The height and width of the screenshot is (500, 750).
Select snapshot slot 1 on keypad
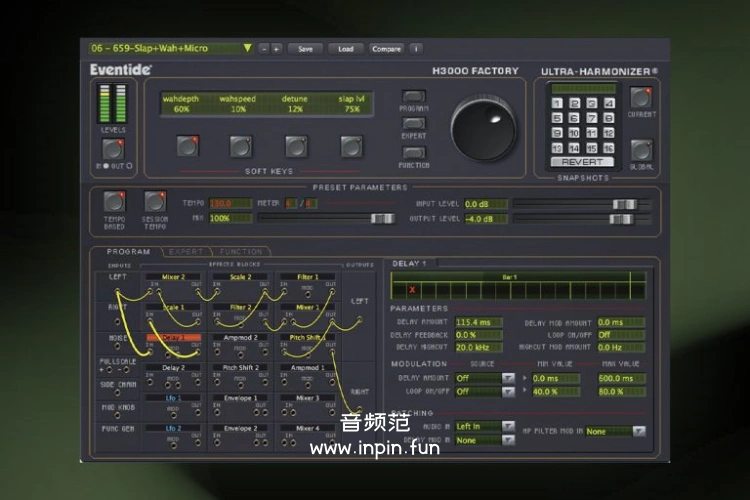(x=559, y=103)
